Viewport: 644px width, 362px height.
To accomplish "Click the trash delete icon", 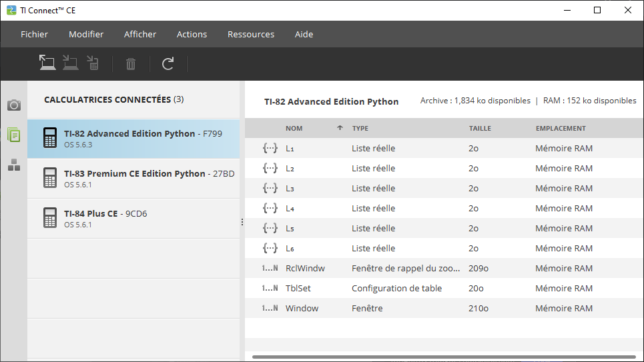I will pos(131,63).
